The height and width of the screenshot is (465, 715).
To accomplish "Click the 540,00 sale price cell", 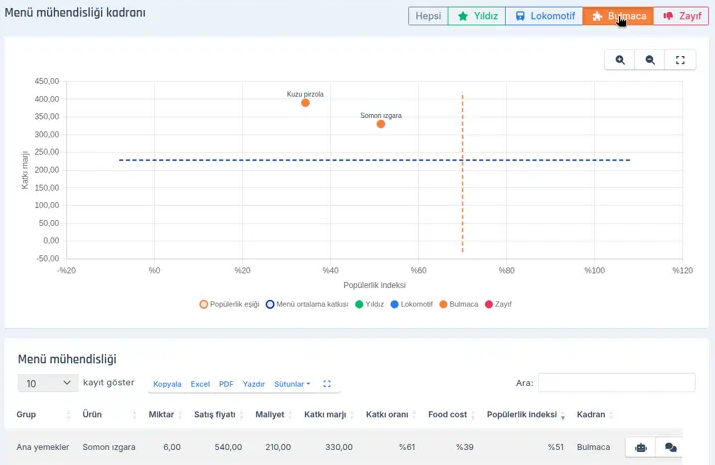I will (x=228, y=447).
